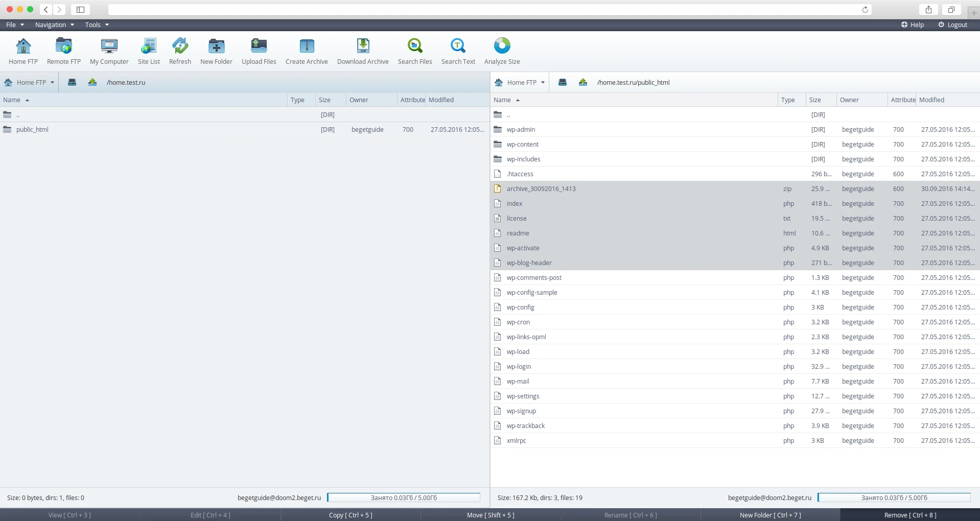980x521 pixels.
Task: Select the wp-config file row
Action: tap(520, 307)
